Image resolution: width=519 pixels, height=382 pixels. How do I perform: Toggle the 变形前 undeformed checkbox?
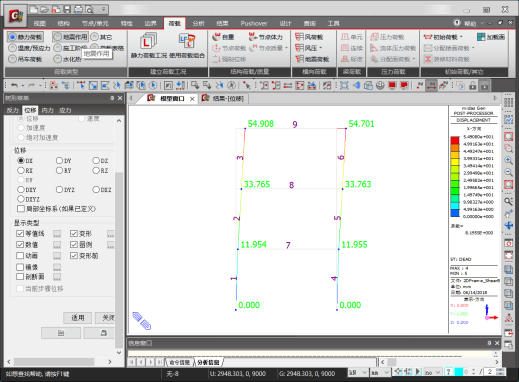point(74,256)
